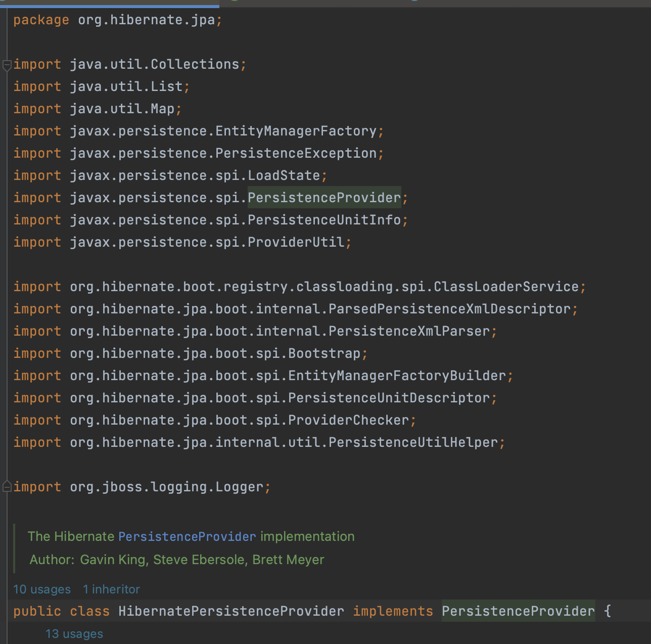Click 'HibernatePersistenceProvider' class name

(231, 611)
